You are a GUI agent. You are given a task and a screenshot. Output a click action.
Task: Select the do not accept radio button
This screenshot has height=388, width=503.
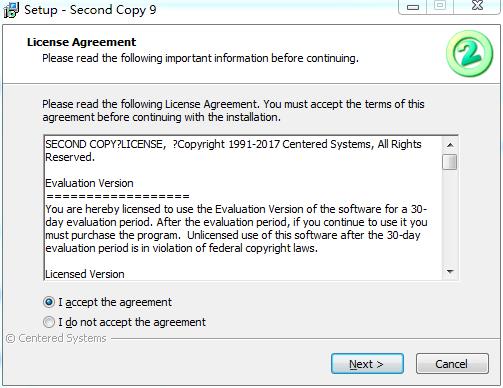pos(49,322)
